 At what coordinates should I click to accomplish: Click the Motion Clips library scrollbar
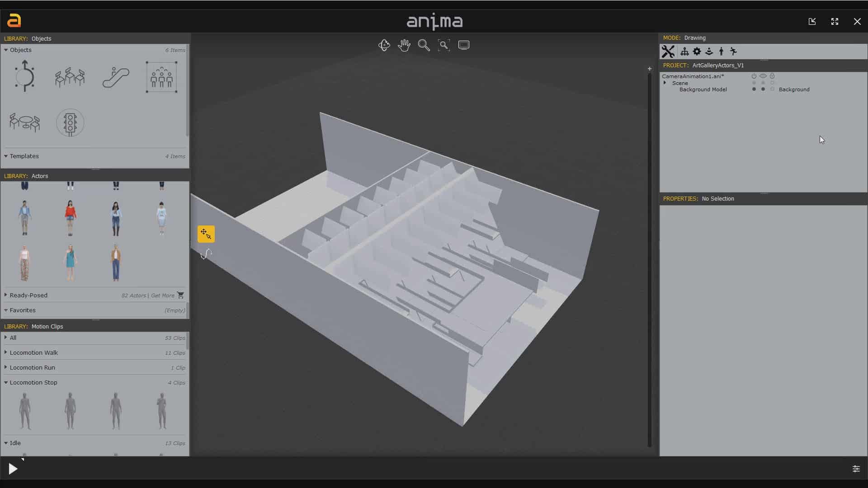click(187, 341)
